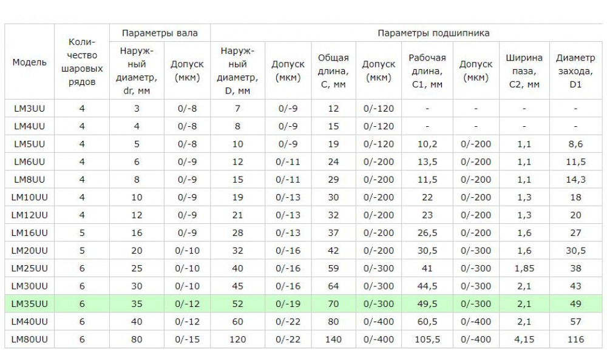Viewport: 607px width, 364px height.
Task: Click the 105,5 working length value
Action: [427, 339]
